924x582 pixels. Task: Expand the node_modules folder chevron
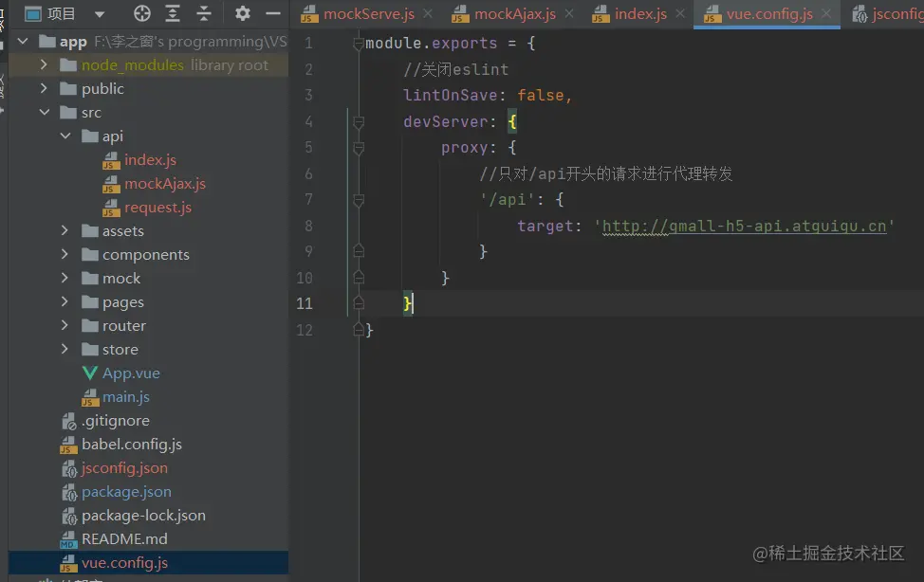pos(44,64)
